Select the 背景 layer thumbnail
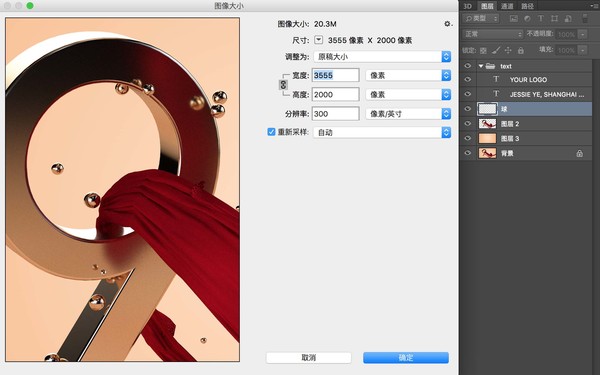This screenshot has width=600, height=375. coord(488,153)
